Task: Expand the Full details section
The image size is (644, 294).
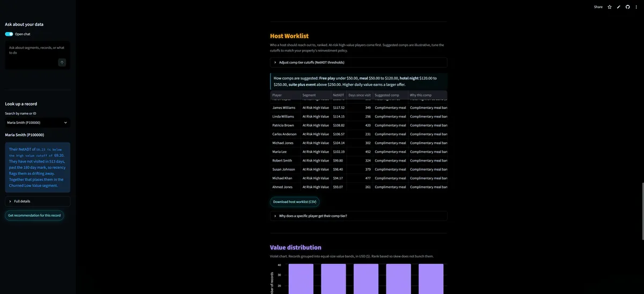Action: click(38, 201)
